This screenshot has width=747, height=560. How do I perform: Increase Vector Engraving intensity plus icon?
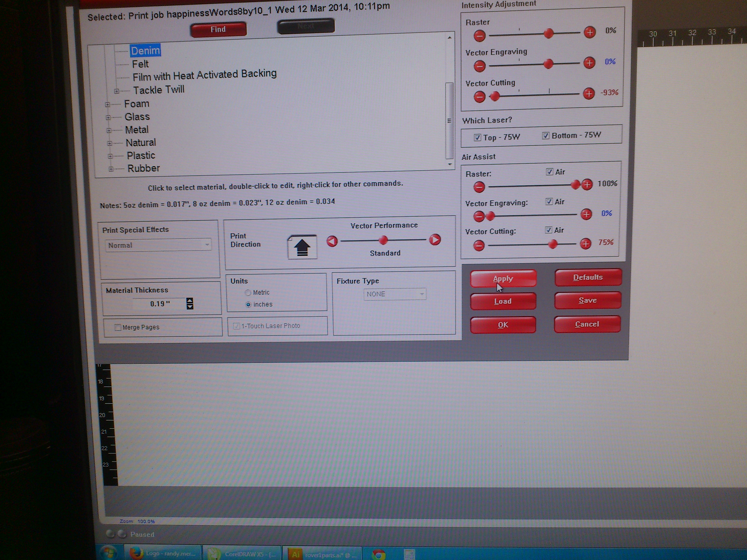click(x=589, y=62)
